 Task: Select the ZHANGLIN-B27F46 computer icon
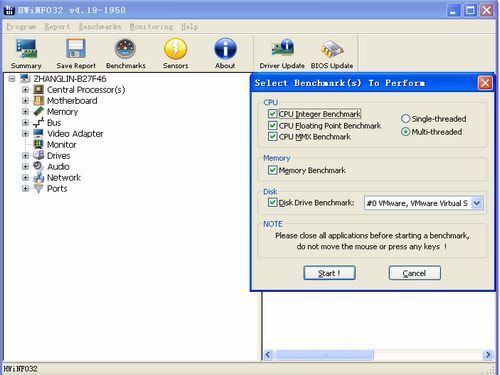point(25,79)
